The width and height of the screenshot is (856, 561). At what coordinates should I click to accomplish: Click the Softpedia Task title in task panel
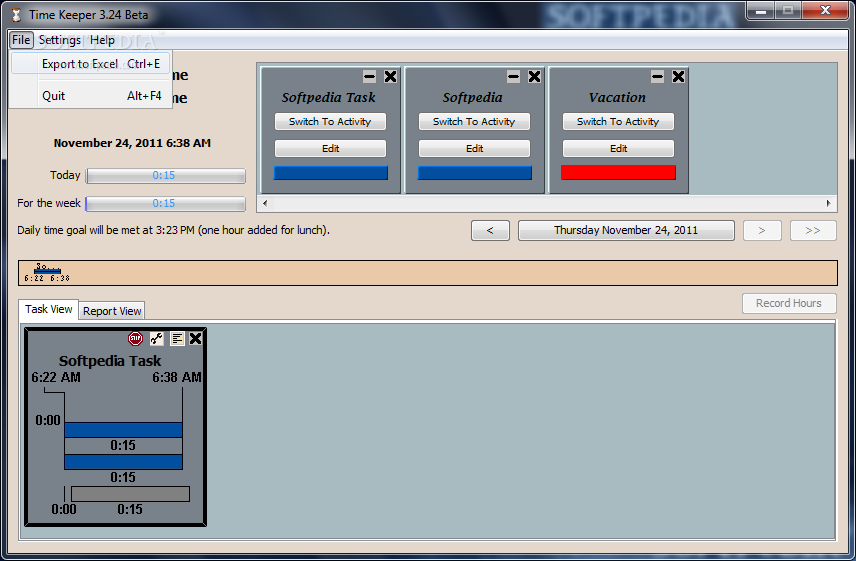[110, 361]
